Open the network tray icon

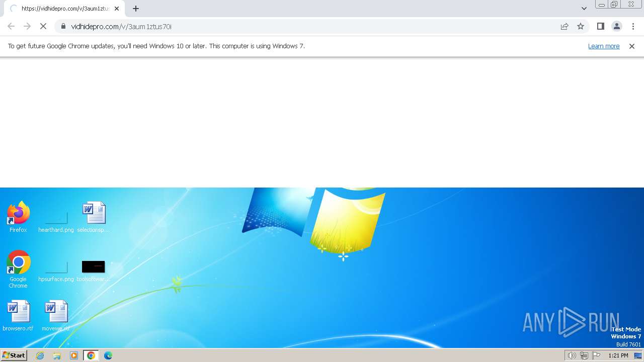click(584, 355)
